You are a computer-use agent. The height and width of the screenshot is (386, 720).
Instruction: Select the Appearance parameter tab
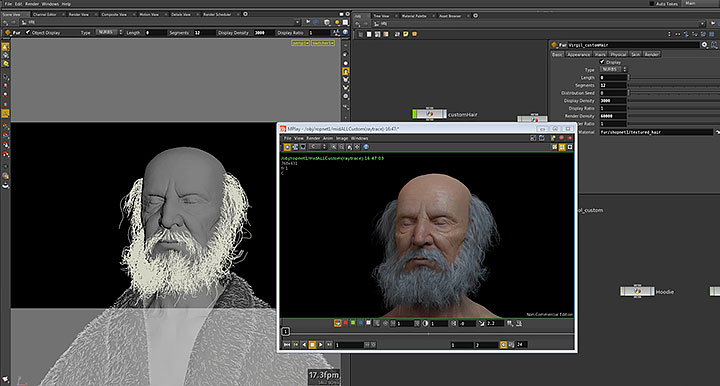click(x=578, y=54)
